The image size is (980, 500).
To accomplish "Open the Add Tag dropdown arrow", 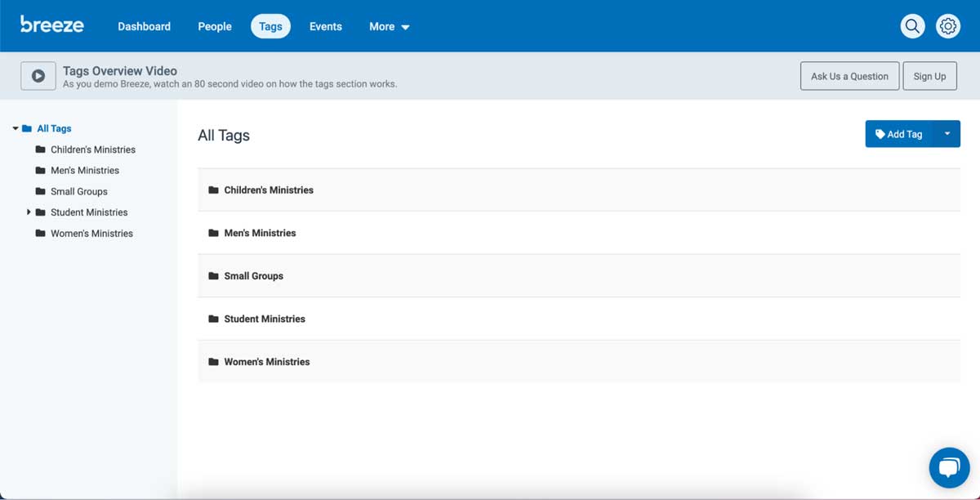I will point(947,133).
